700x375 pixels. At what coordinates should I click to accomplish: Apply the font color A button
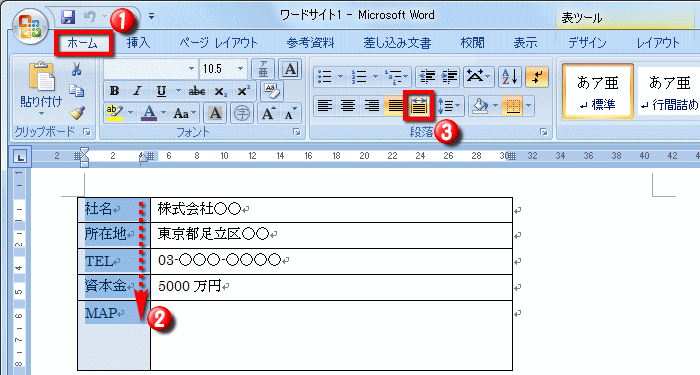149,113
